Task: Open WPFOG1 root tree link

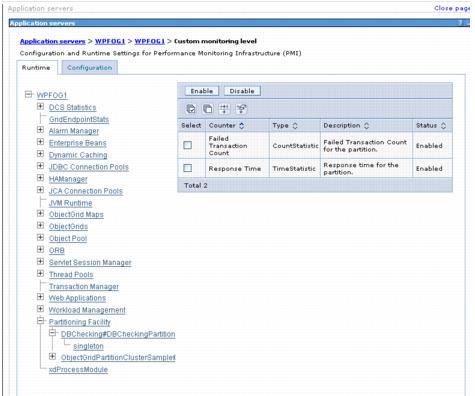Action: tap(52, 95)
